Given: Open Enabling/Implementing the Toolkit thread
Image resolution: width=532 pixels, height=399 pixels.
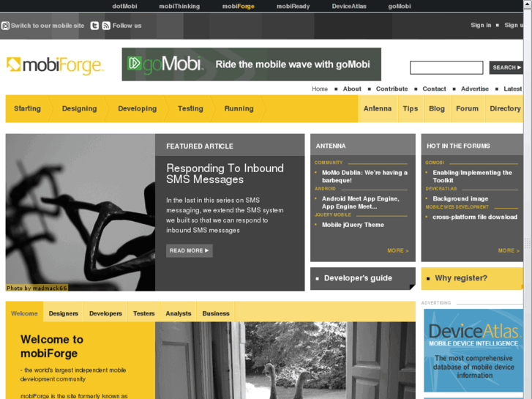Looking at the screenshot, I should pyautogui.click(x=472, y=176).
